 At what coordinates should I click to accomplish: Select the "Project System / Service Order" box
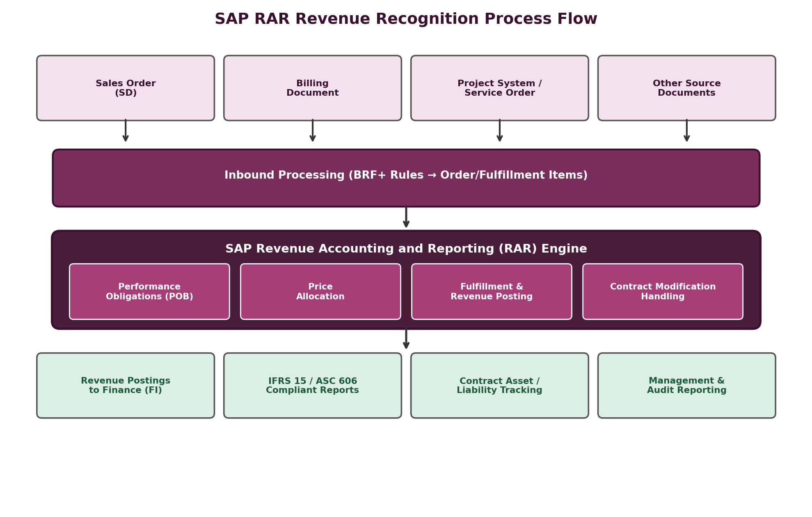click(x=500, y=88)
